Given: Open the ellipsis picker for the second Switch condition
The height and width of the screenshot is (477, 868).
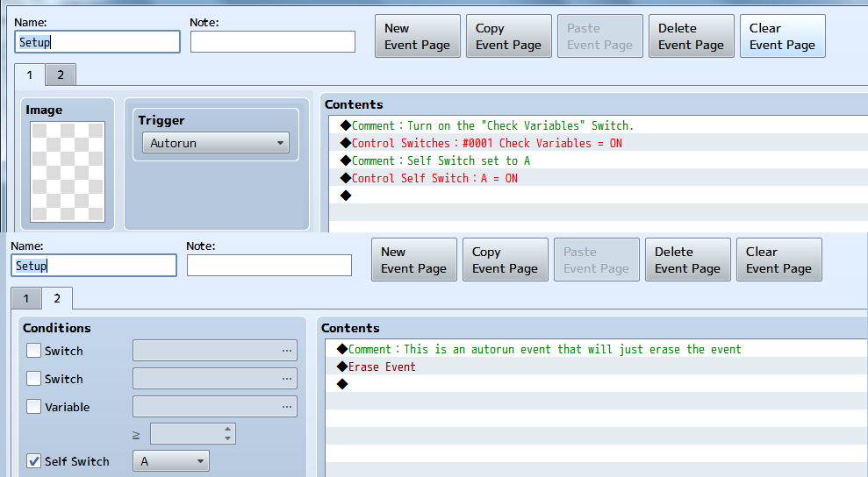Looking at the screenshot, I should click(x=286, y=379).
